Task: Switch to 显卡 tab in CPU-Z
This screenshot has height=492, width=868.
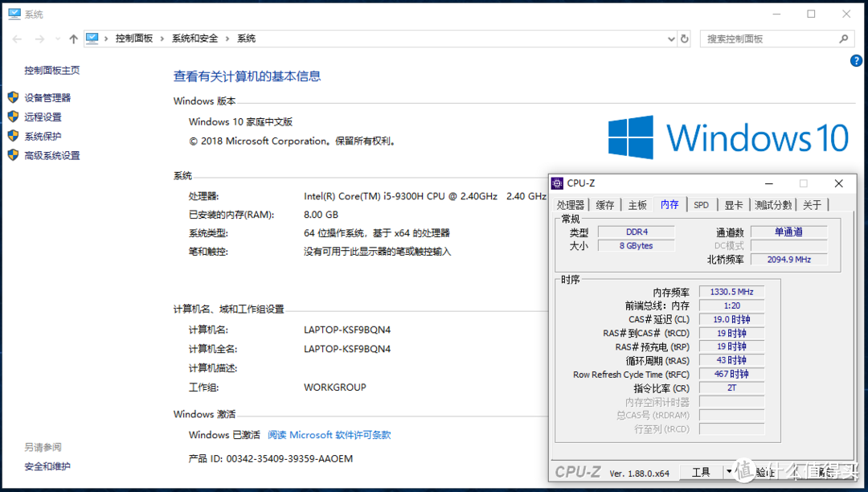Action: click(734, 205)
